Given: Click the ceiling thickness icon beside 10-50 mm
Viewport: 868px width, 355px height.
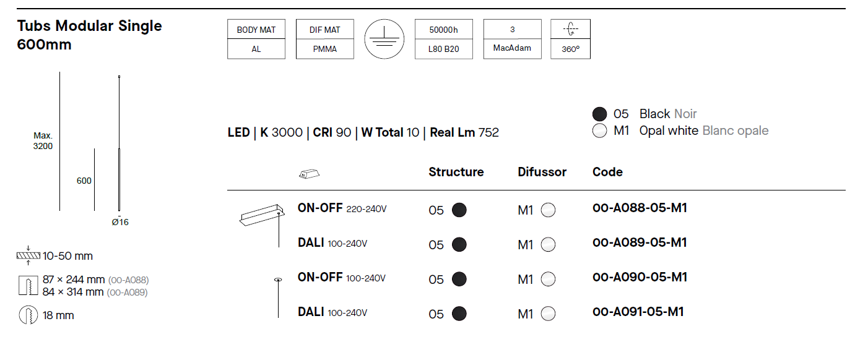Looking at the screenshot, I should [x=28, y=255].
